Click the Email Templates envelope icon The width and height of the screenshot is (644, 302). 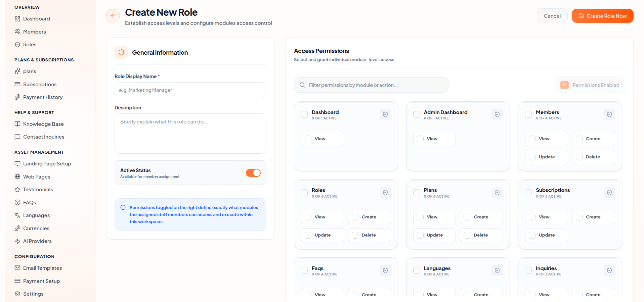click(x=17, y=268)
